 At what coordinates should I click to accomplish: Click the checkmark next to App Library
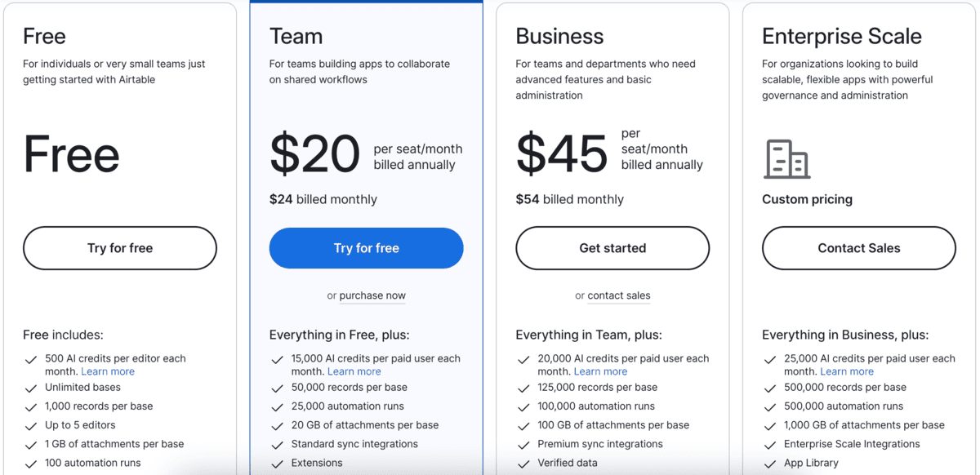[770, 464]
